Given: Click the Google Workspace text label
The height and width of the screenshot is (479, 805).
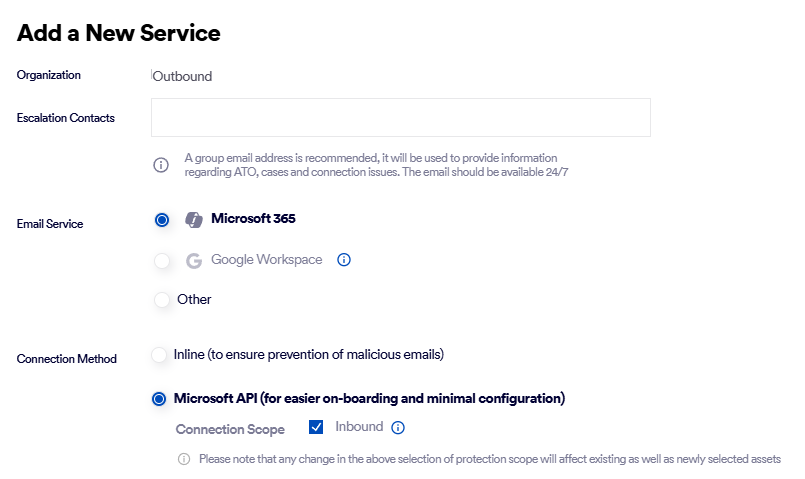Looking at the screenshot, I should point(266,260).
